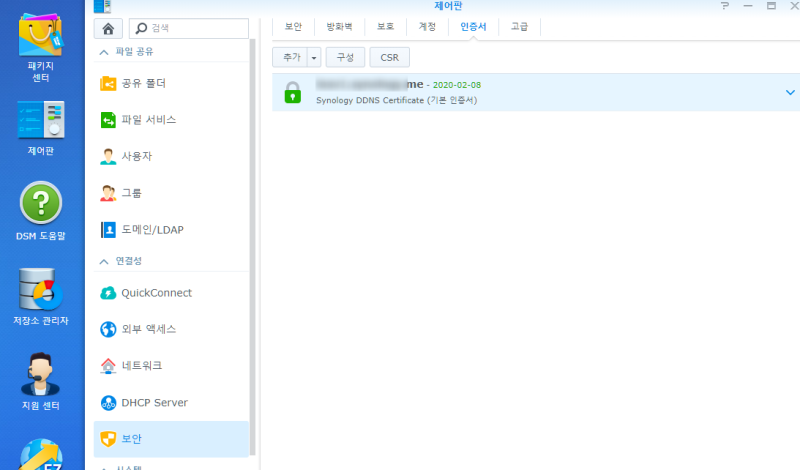
Task: Switch to the 고급 tab
Action: coord(519,27)
